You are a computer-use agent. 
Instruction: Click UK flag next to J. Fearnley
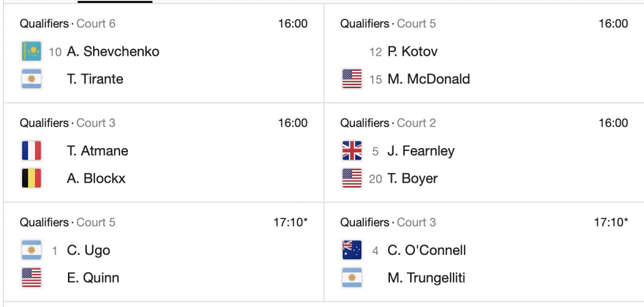[x=352, y=151]
